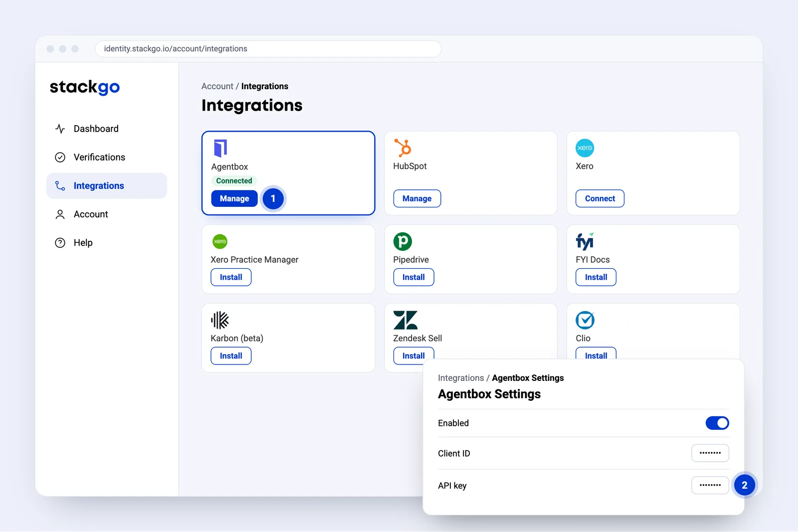This screenshot has height=532, width=798.
Task: Click the Xero Practice Manager name
Action: click(x=254, y=260)
